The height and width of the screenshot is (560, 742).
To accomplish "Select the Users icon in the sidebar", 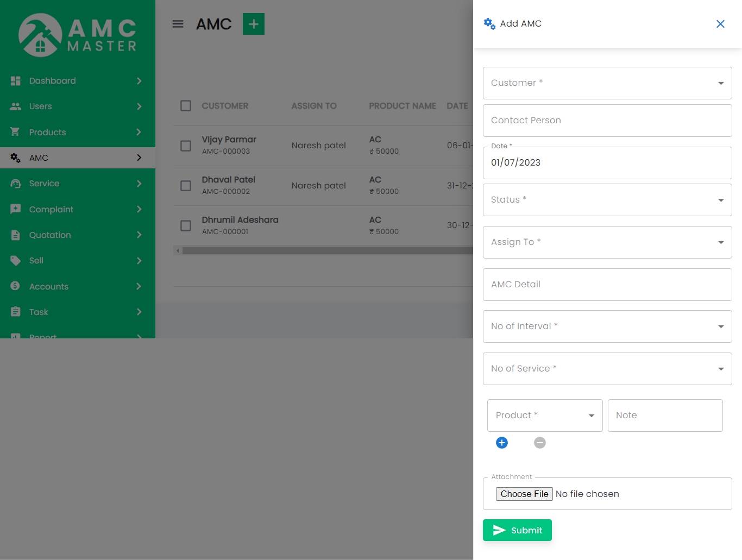I will coord(16,106).
